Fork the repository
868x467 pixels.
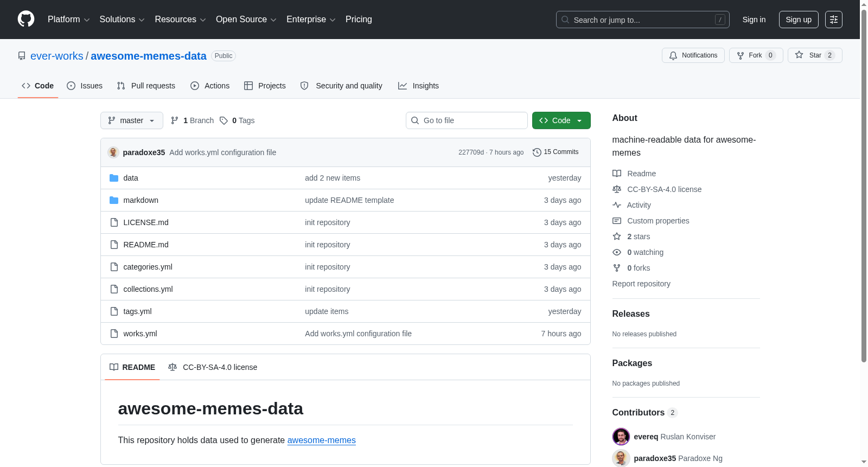click(756, 55)
